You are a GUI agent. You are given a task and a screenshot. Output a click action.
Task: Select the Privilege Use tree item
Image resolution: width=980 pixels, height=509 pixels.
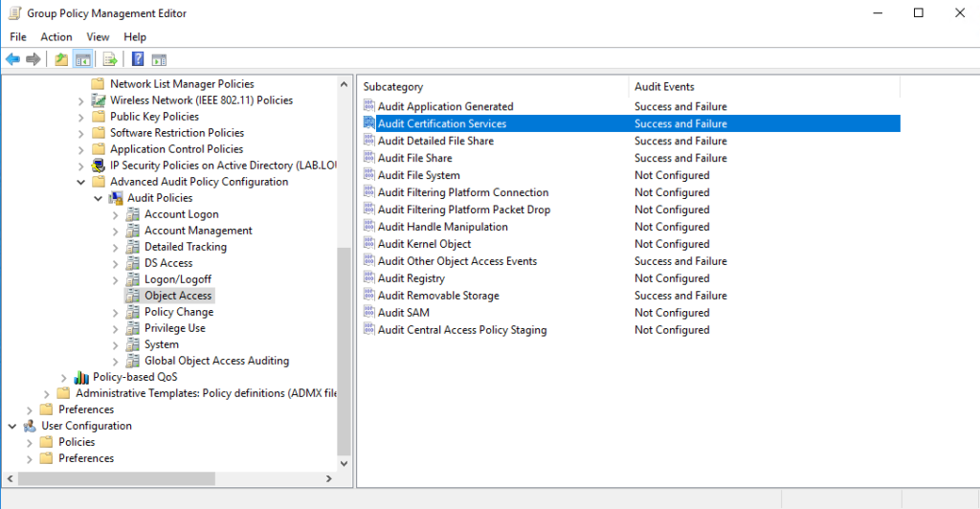[x=175, y=328]
